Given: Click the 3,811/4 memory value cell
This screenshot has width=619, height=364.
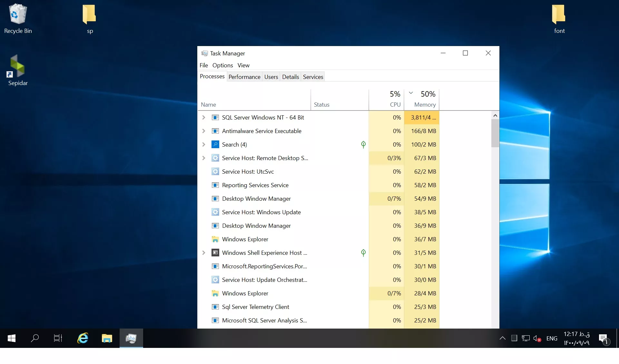Looking at the screenshot, I should click(x=422, y=118).
